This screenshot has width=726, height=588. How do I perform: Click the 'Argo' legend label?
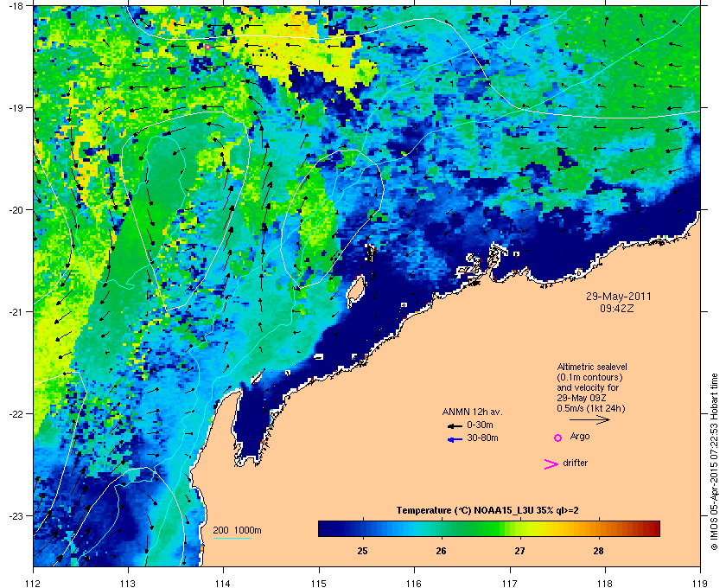pyautogui.click(x=580, y=437)
